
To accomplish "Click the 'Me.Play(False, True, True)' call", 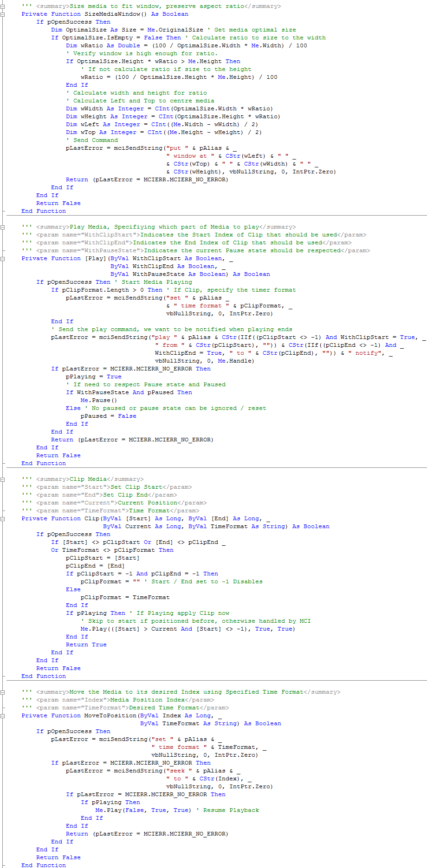I will click(144, 811).
